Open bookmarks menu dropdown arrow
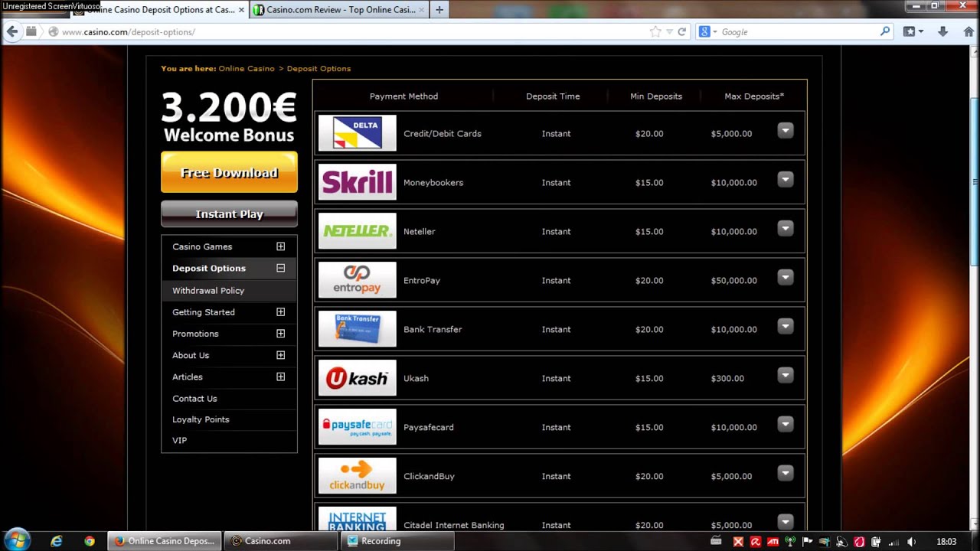Screen dimensions: 980x551 pos(920,31)
